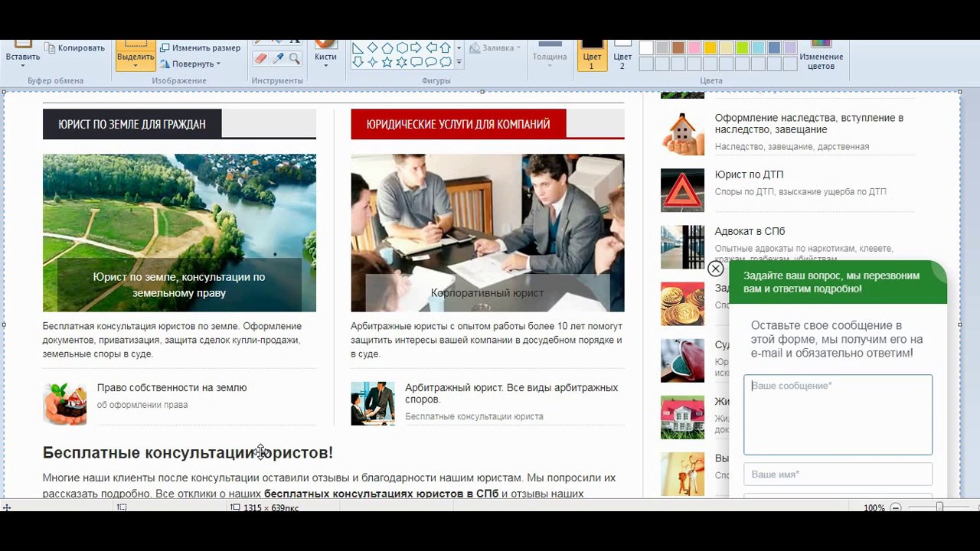This screenshot has width=980, height=551.
Task: Click the river landscape photo
Action: [179, 233]
